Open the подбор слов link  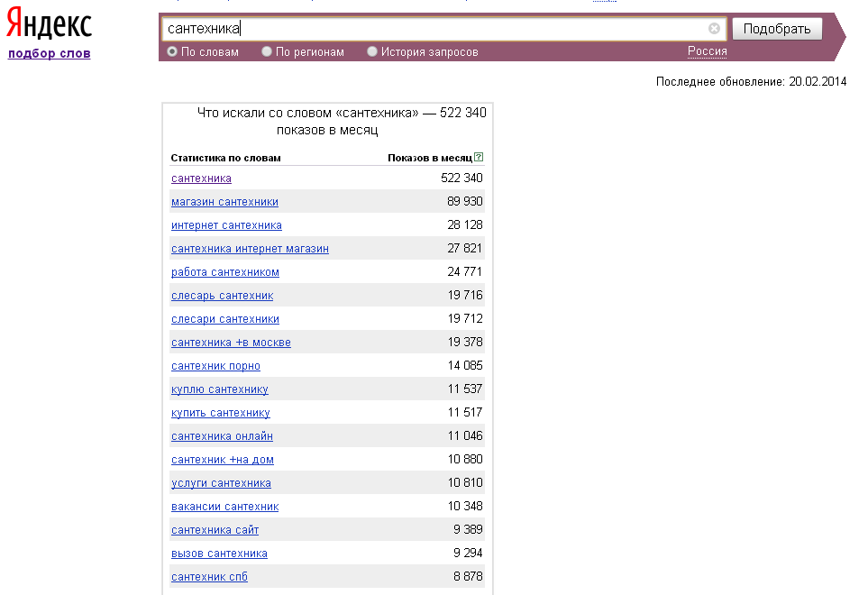(x=50, y=54)
